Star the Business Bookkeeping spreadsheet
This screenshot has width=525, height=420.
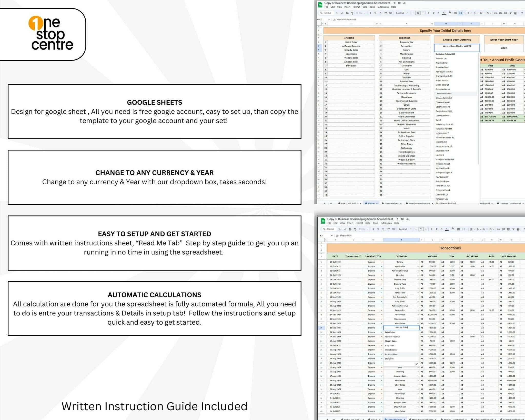[x=395, y=3]
